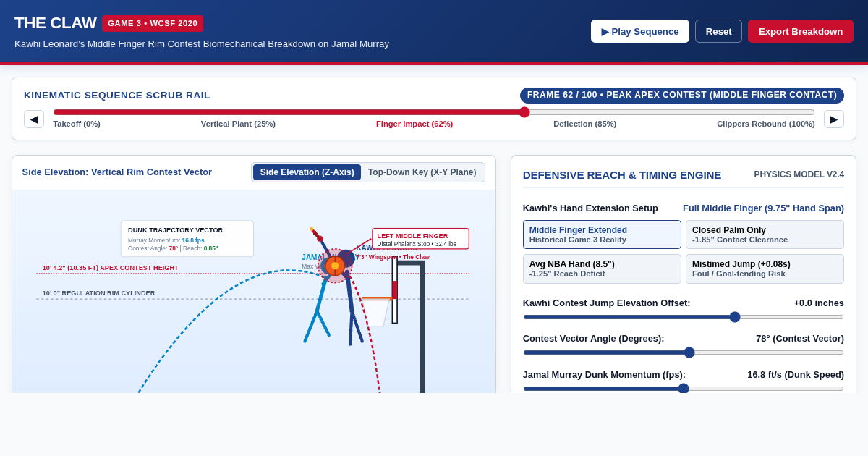Jump to Vertical Plant (25%) marker
This screenshot has height=456, width=868.
point(238,124)
